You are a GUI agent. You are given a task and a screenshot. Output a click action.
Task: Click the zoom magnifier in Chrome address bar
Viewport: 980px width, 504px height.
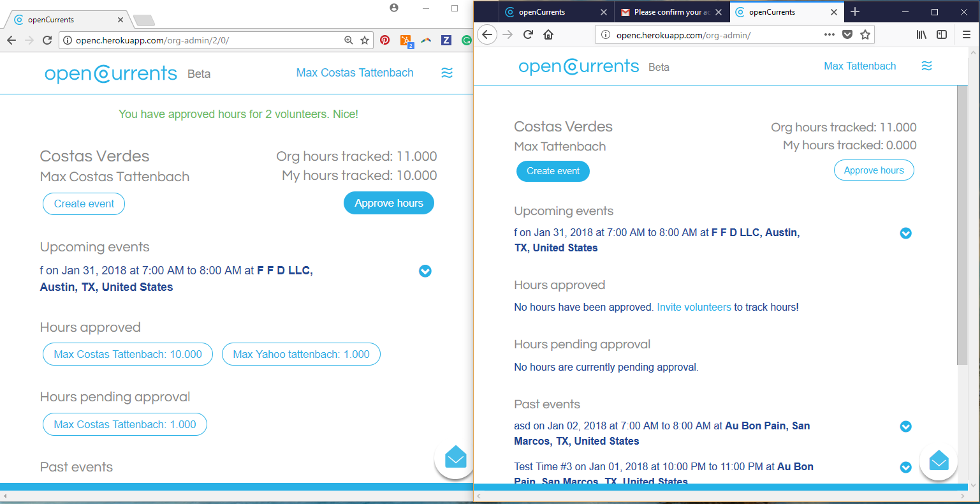click(349, 40)
